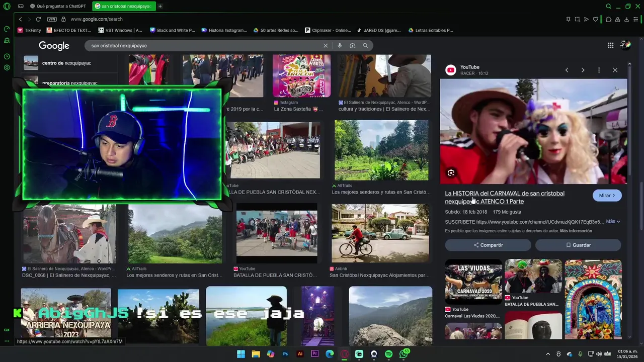Open the colorful floral church arch thumbnail
The height and width of the screenshot is (362, 644).
[x=593, y=299]
